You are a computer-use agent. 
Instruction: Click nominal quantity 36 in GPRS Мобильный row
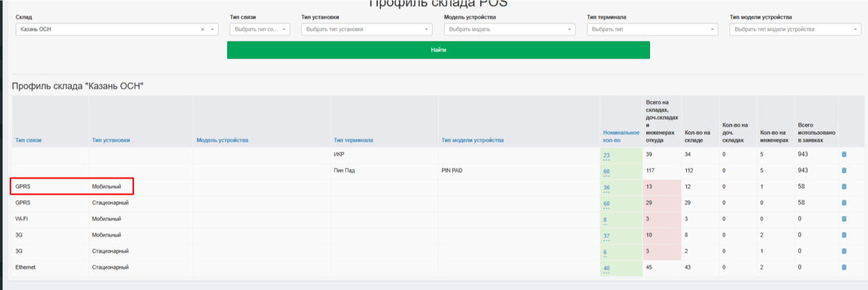click(607, 187)
